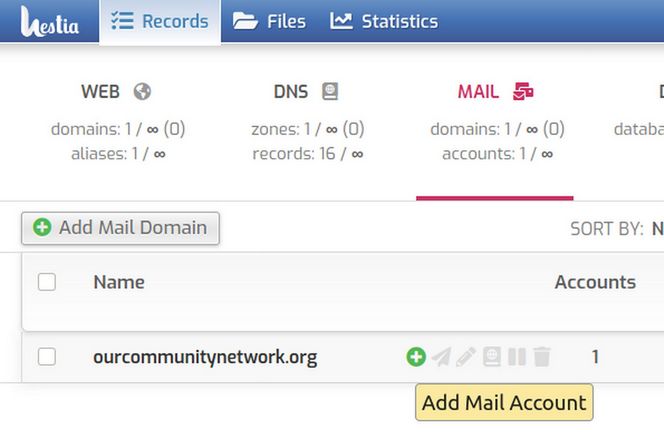Open webmail via the paper plane icon
664x448 pixels.
tap(441, 357)
